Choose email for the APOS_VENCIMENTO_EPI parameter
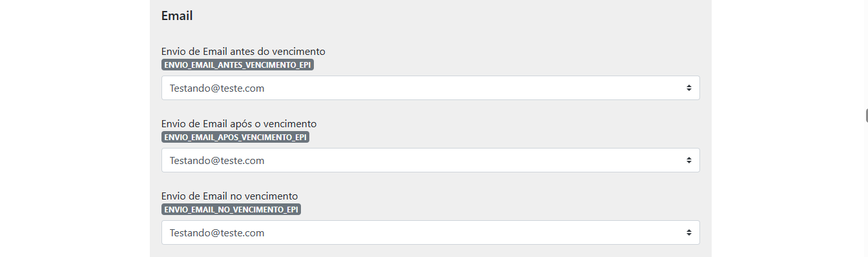The image size is (868, 257). (x=431, y=160)
